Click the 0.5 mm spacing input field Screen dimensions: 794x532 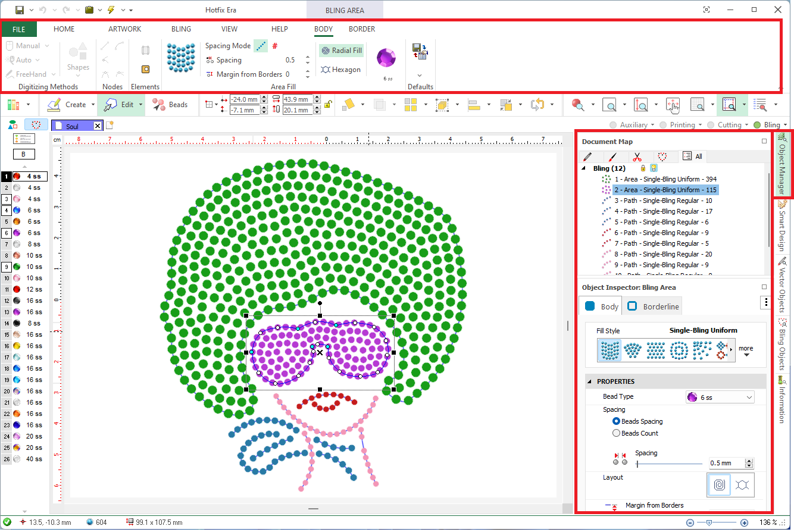coord(726,464)
